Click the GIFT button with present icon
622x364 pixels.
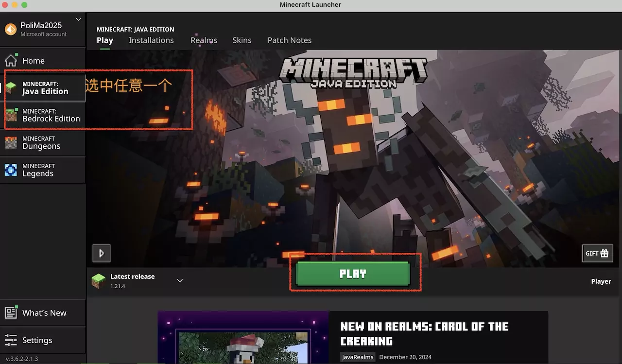(x=598, y=253)
